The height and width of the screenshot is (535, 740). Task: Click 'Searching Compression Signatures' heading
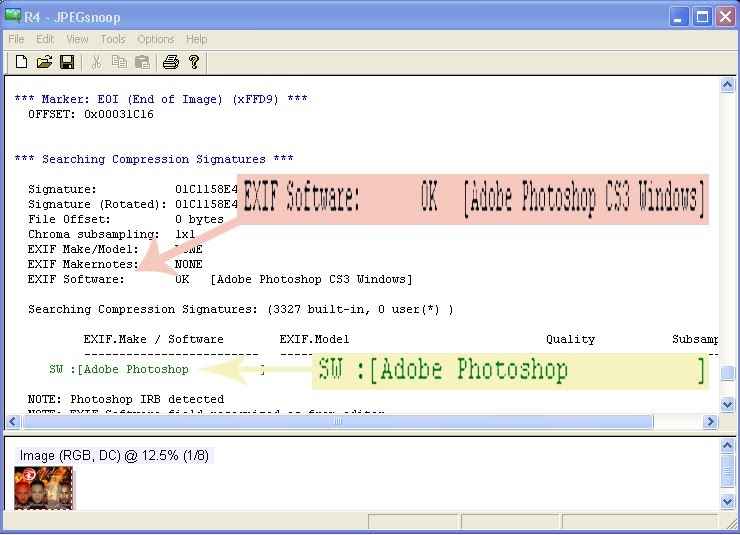(154, 159)
